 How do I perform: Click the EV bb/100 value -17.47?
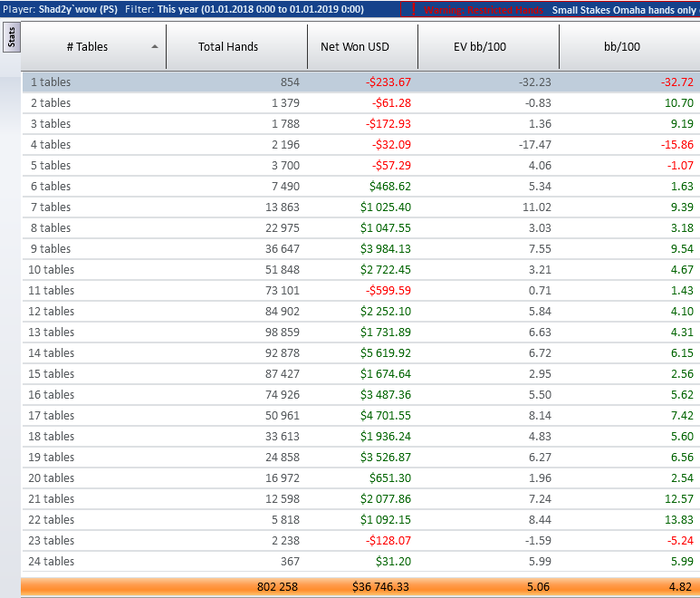point(535,145)
